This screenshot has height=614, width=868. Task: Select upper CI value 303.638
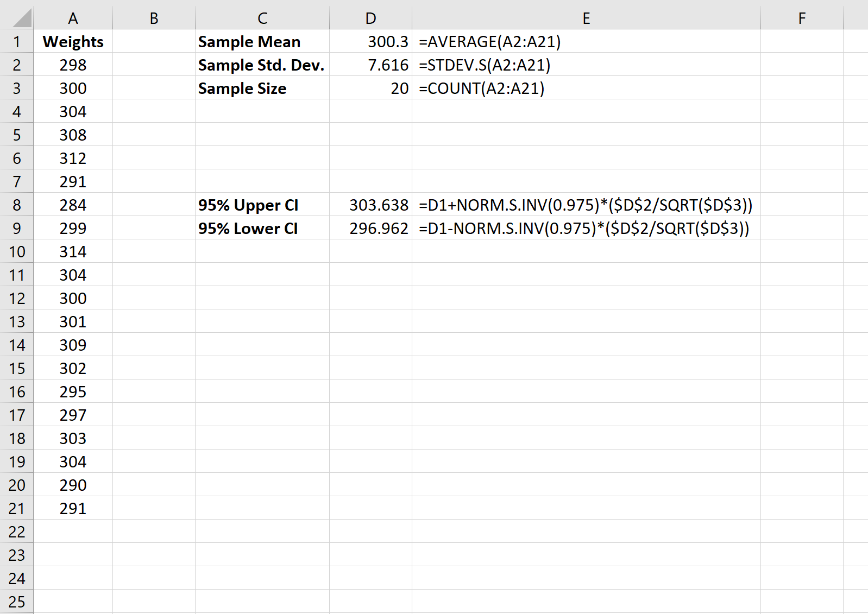[370, 205]
